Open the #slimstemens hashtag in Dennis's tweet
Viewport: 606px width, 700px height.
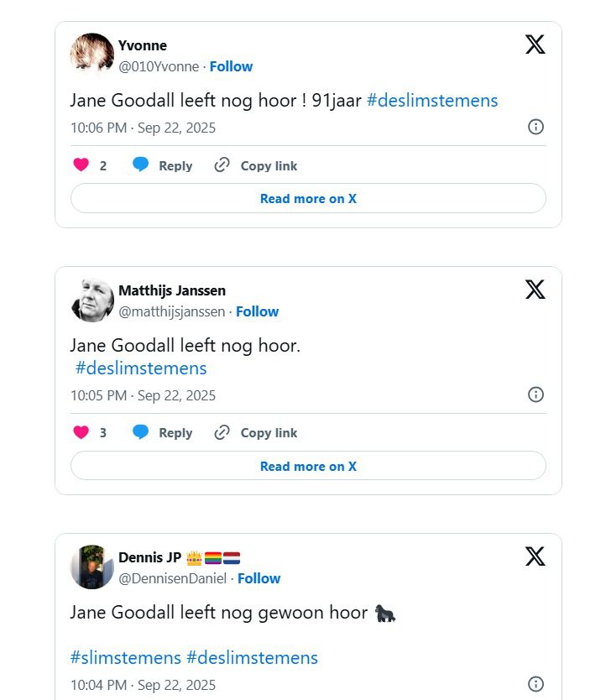(x=126, y=657)
